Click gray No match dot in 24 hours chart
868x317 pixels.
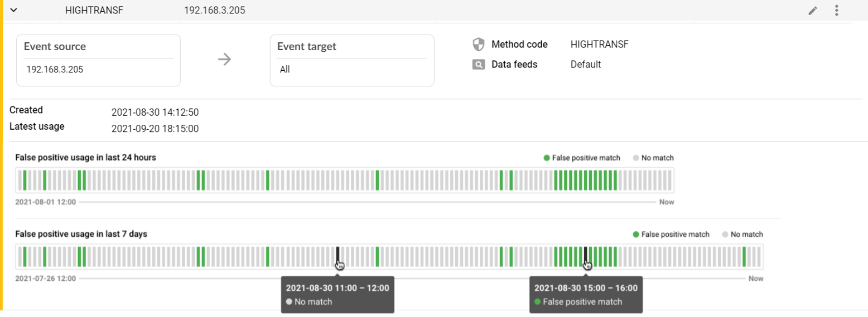pos(635,158)
